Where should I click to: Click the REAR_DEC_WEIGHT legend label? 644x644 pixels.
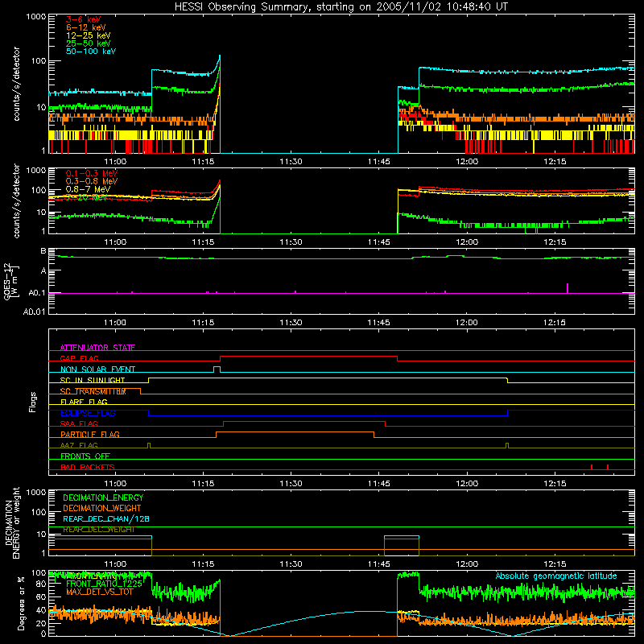pos(98,530)
